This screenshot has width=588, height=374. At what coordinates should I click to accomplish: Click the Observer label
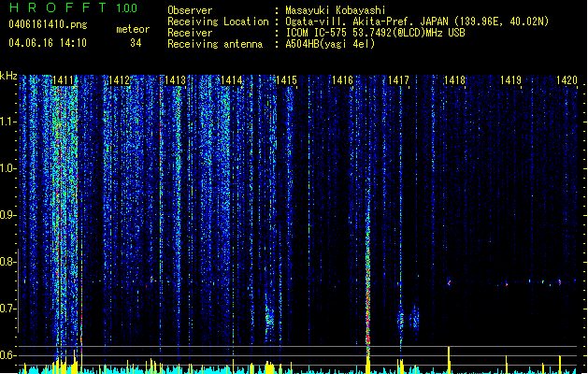point(190,10)
